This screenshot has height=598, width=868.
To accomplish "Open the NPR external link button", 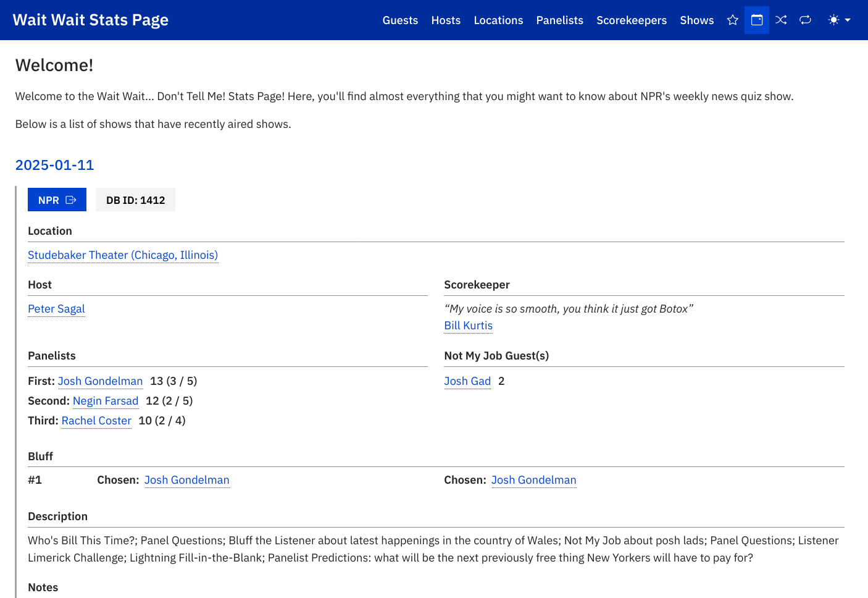I will (x=57, y=200).
